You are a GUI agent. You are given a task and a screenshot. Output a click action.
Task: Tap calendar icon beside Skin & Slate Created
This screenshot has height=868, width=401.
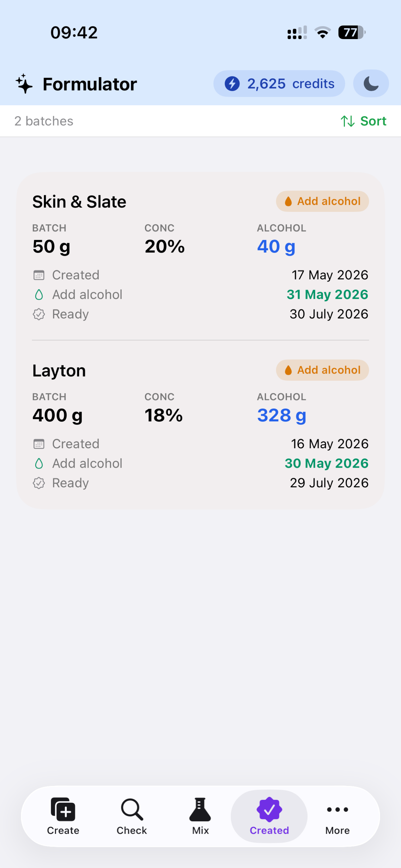click(x=39, y=275)
